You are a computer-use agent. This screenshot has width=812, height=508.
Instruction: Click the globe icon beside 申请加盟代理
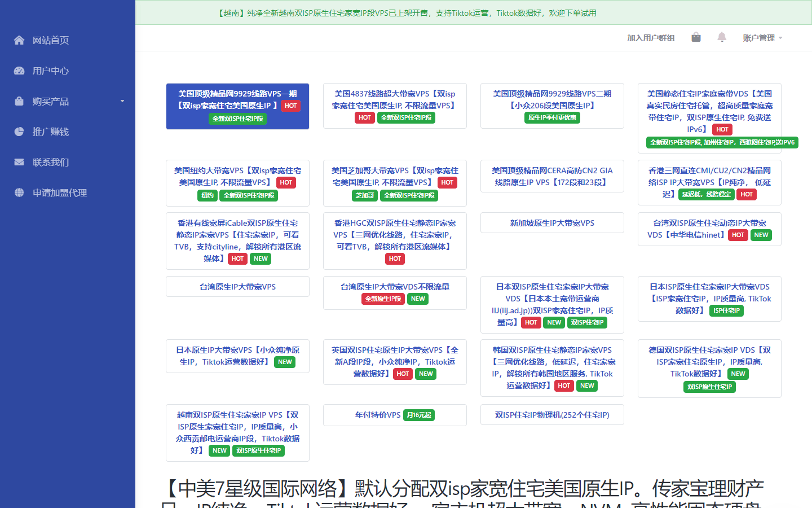(19, 192)
